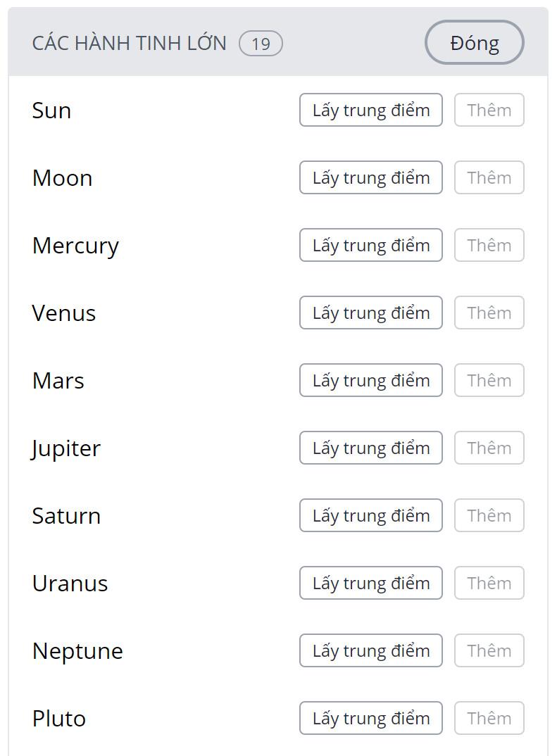The height and width of the screenshot is (756, 557).
Task: Add Mercury with Thêm button
Action: (x=489, y=246)
